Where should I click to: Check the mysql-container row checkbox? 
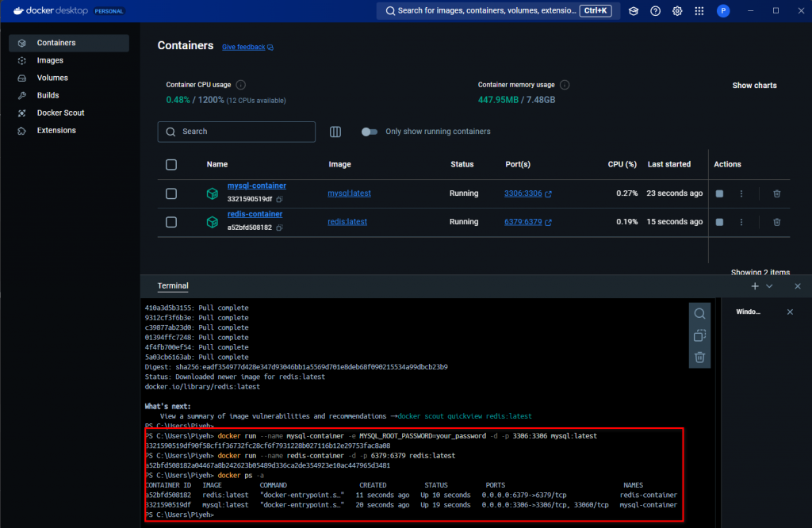[x=171, y=193]
